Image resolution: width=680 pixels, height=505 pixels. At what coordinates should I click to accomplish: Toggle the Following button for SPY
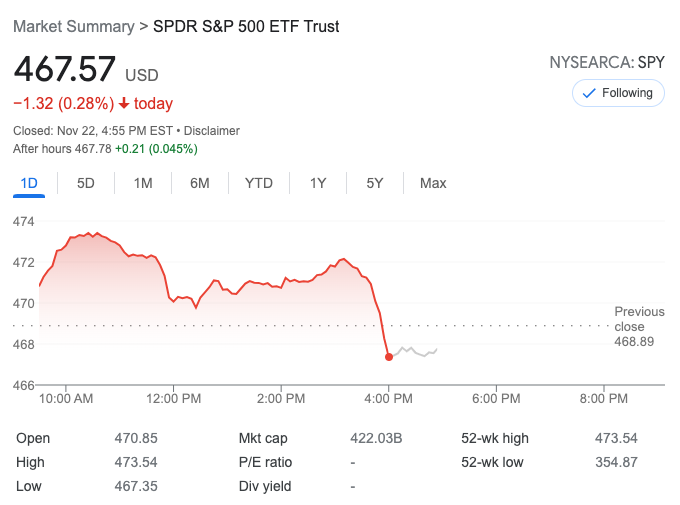coord(618,93)
